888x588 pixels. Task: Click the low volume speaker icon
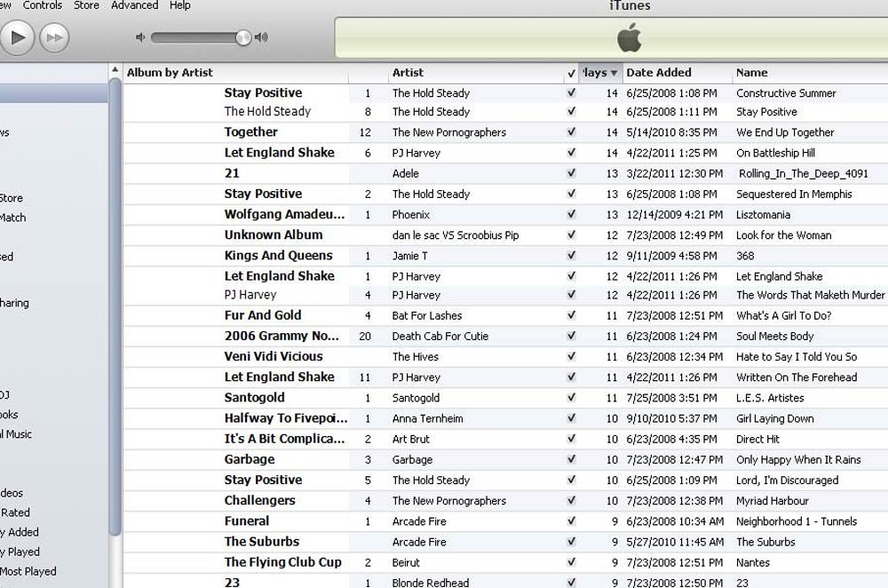click(140, 37)
